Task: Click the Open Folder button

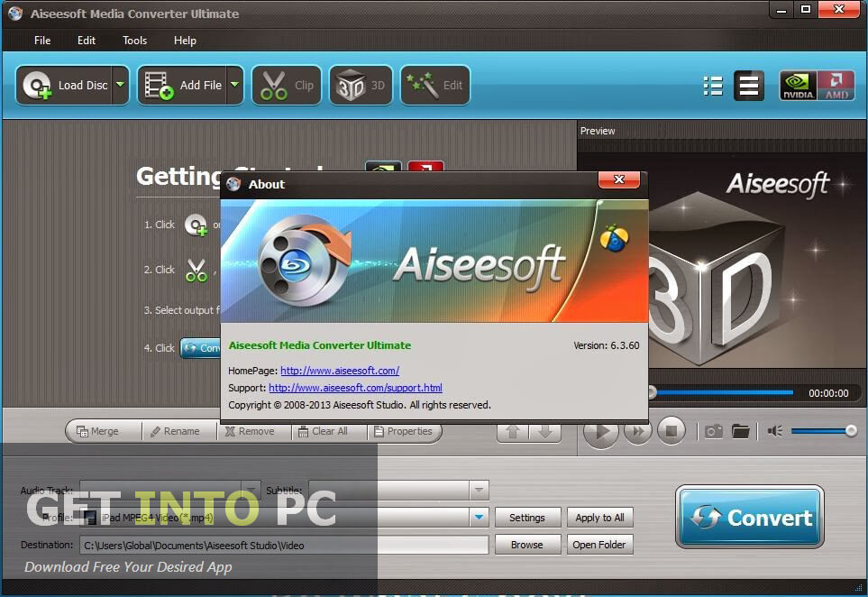Action: [x=599, y=545]
